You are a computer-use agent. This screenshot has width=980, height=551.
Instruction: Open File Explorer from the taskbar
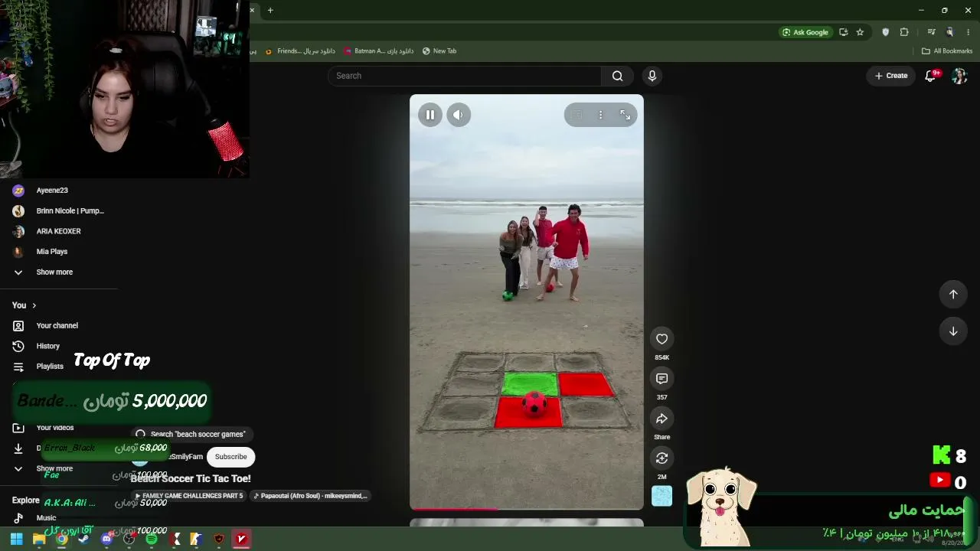[39, 539]
